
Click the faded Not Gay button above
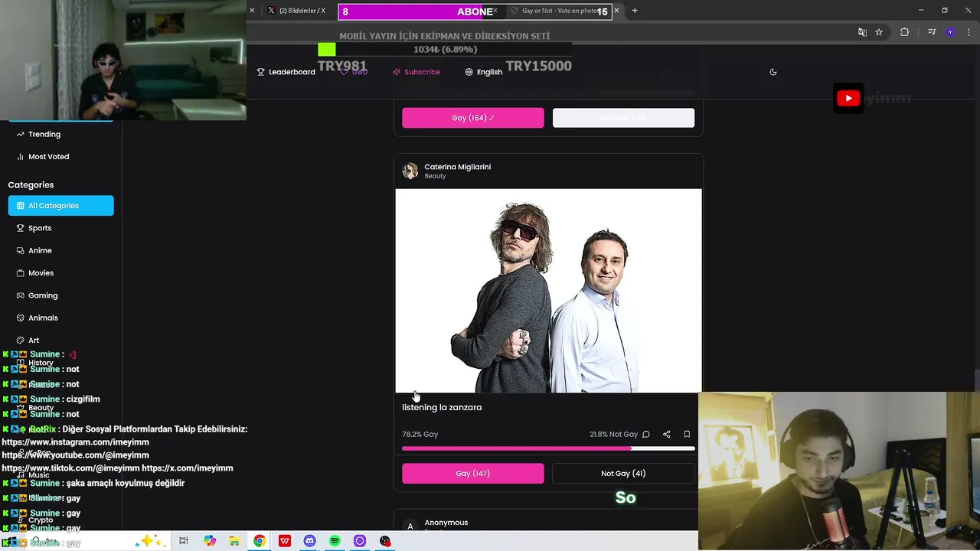(x=623, y=118)
